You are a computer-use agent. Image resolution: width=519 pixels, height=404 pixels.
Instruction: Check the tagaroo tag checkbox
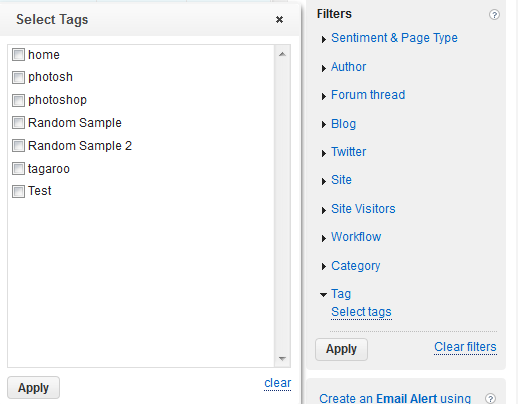tap(18, 169)
